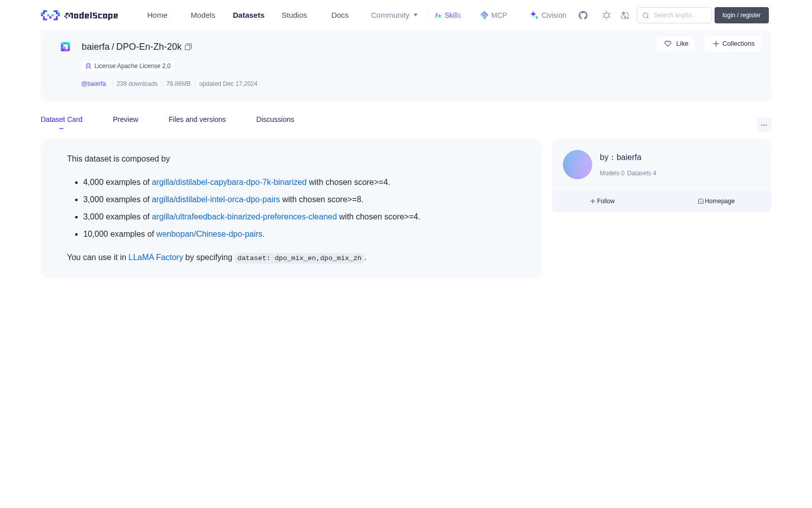Go to the Home page
812x508 pixels.
pos(157,15)
